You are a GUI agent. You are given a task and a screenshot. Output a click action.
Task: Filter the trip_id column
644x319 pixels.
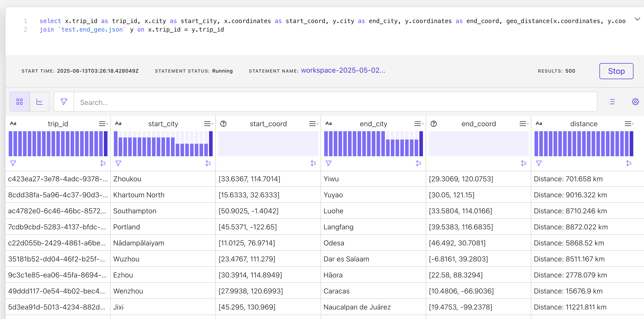click(13, 163)
